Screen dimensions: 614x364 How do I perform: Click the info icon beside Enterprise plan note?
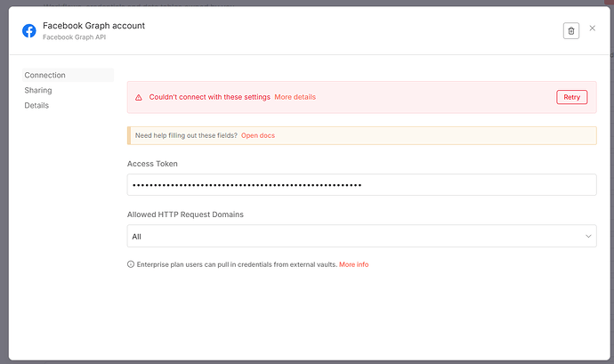pyautogui.click(x=131, y=264)
